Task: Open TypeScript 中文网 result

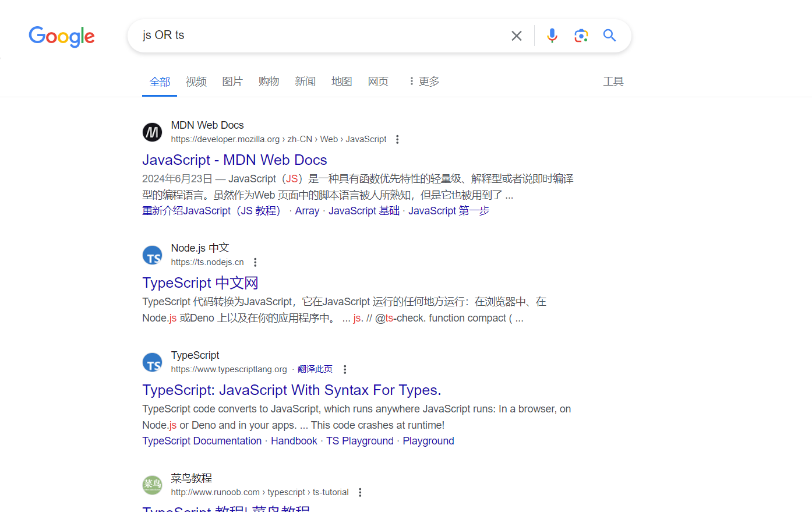Action: [200, 283]
